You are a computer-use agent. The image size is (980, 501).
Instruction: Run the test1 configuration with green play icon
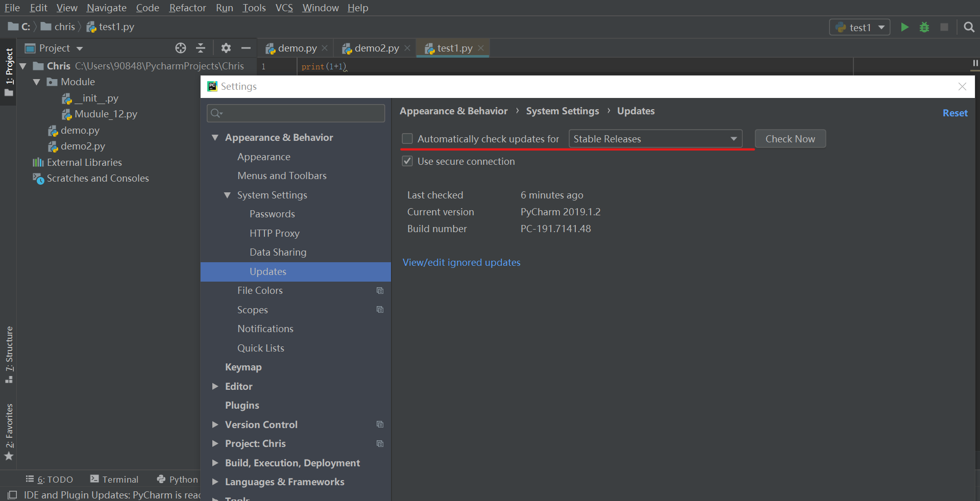tap(904, 27)
